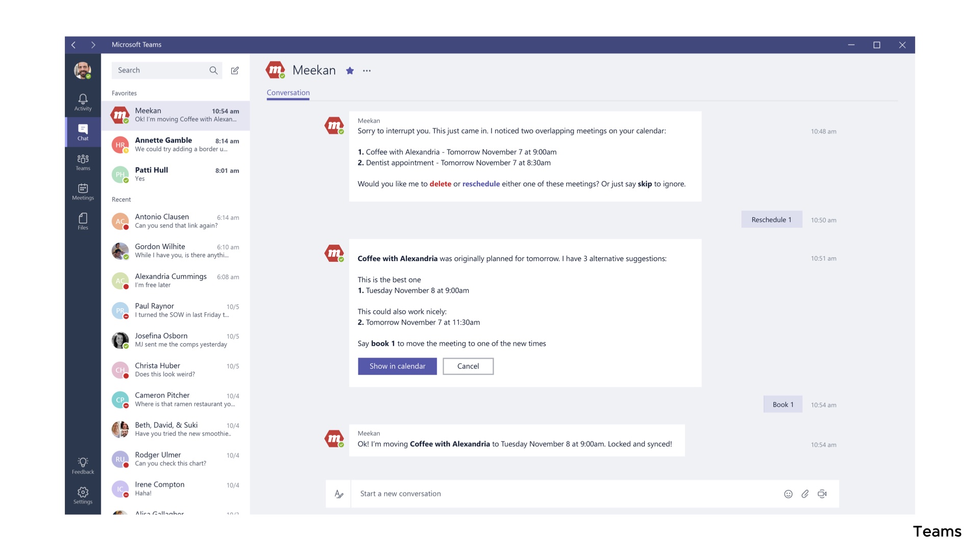The height and width of the screenshot is (551, 980).
Task: Click the Meekan avatar on final message
Action: click(x=334, y=438)
